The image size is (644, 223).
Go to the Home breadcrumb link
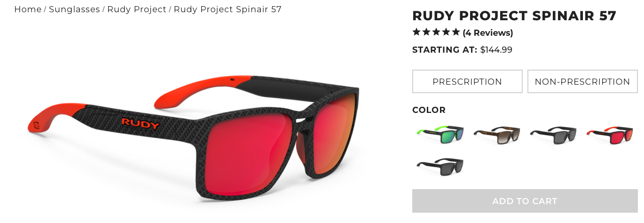click(28, 9)
